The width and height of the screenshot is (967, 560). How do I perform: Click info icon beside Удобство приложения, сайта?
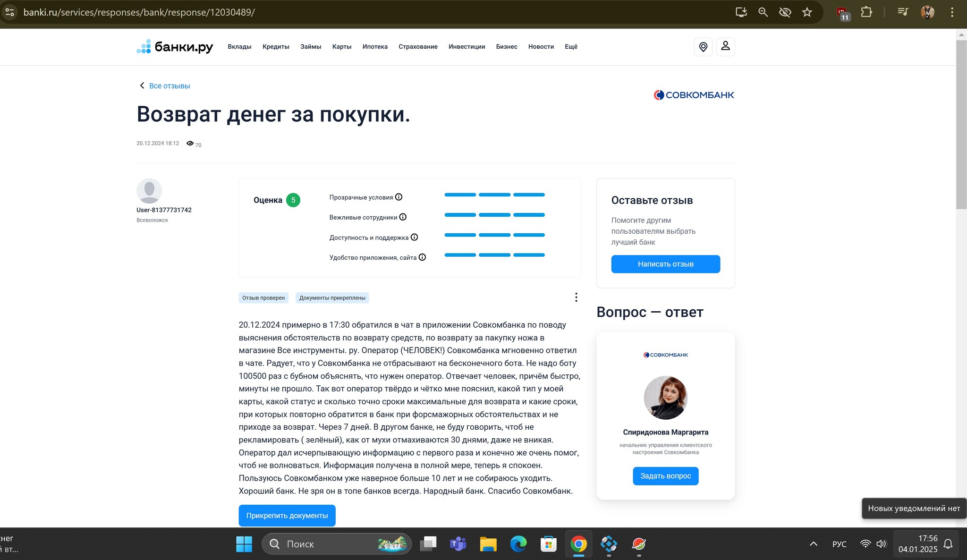coord(422,257)
